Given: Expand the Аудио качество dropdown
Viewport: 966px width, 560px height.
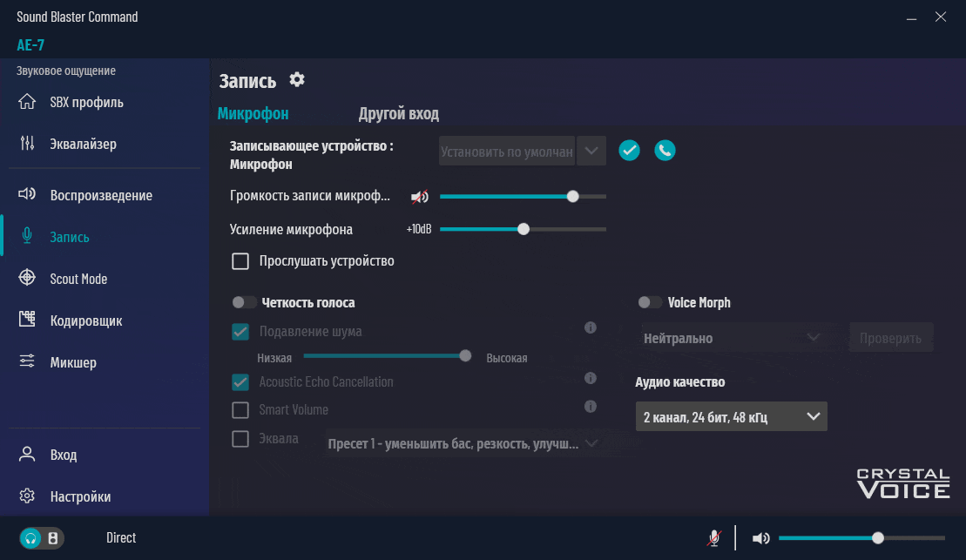Looking at the screenshot, I should (x=731, y=417).
